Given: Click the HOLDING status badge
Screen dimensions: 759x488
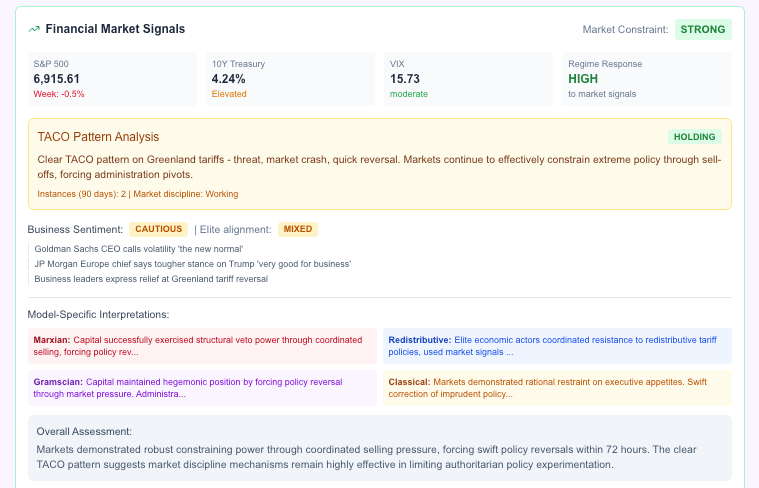Looking at the screenshot, I should coord(694,137).
